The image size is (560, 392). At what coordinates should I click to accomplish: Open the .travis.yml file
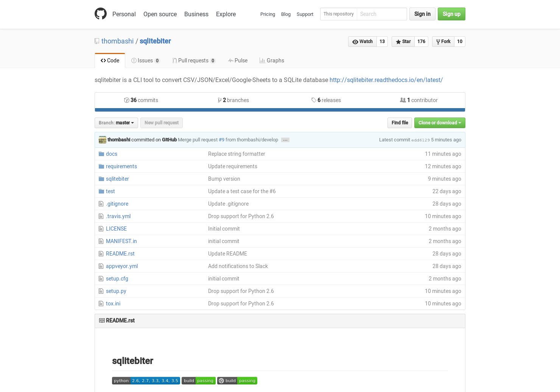tap(118, 216)
